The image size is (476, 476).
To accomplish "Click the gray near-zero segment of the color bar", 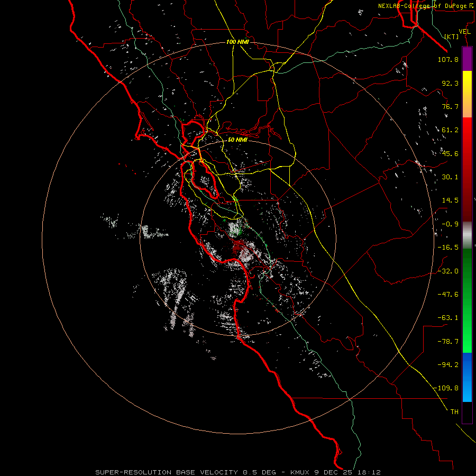I will pos(467,235).
